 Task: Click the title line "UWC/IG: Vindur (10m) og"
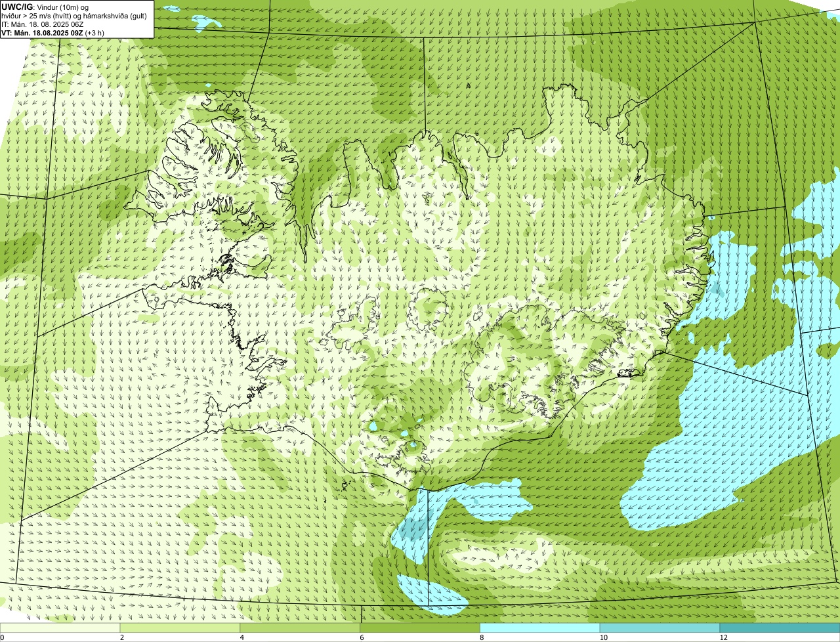pyautogui.click(x=45, y=7)
